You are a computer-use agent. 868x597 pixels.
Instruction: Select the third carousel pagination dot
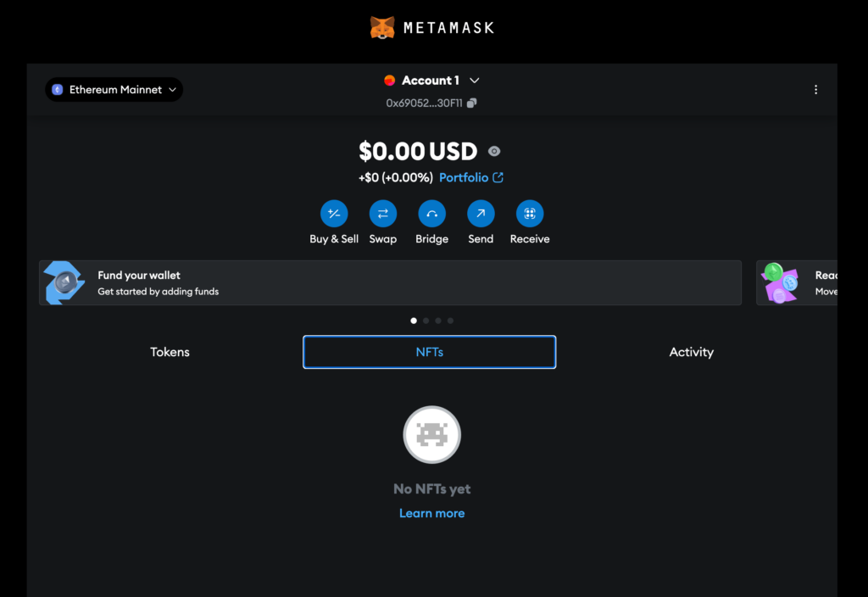pos(438,321)
